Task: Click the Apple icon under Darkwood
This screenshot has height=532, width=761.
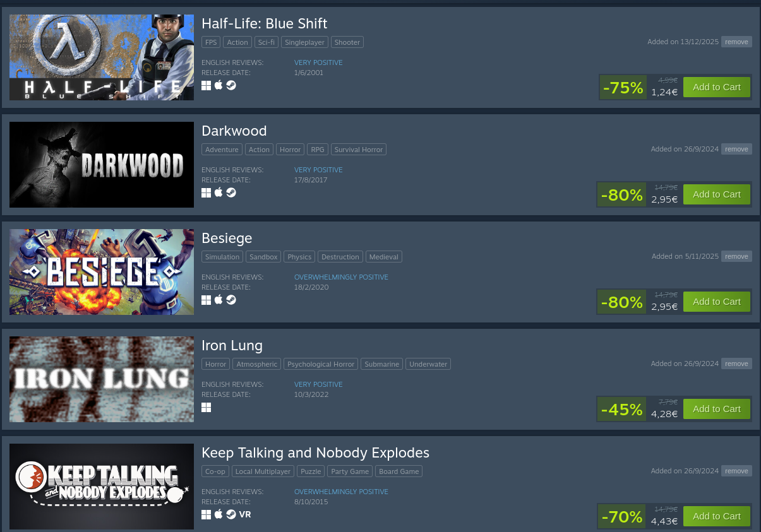Action: (219, 192)
